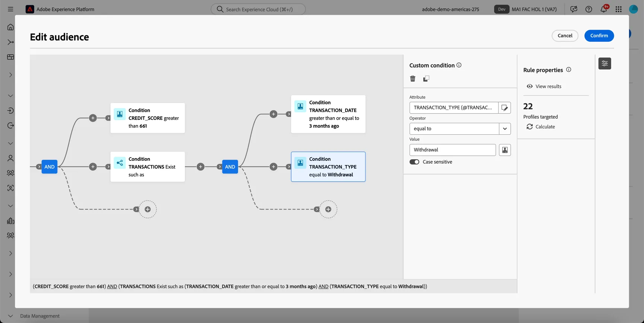The width and height of the screenshot is (644, 323).
Task: Click the Adobe Experience Platform logo
Action: [30, 9]
